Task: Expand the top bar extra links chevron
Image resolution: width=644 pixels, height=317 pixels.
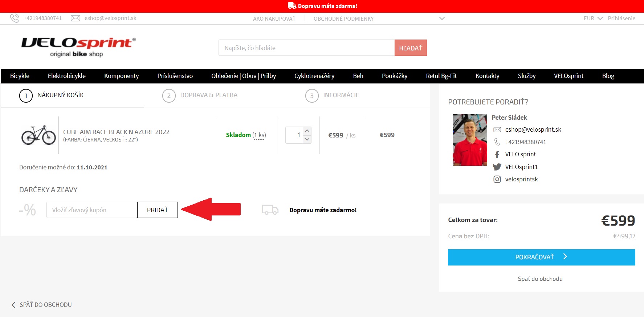Action: [442, 18]
